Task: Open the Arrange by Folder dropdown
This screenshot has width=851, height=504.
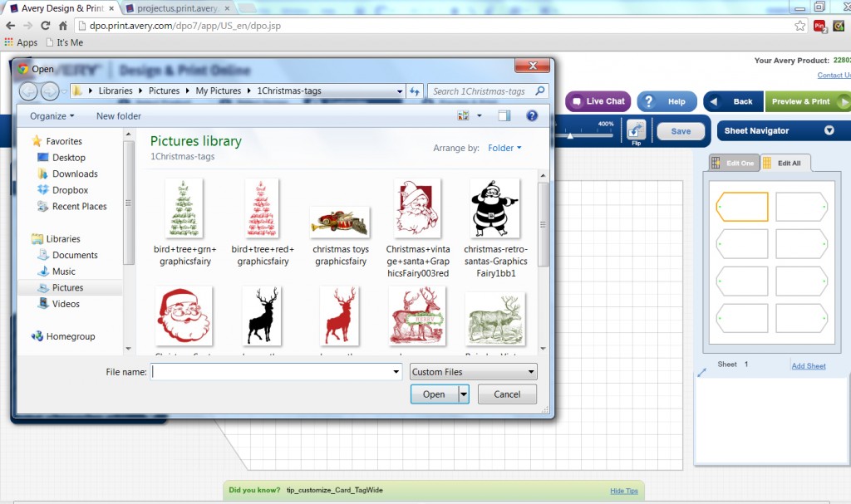Action: pyautogui.click(x=504, y=148)
